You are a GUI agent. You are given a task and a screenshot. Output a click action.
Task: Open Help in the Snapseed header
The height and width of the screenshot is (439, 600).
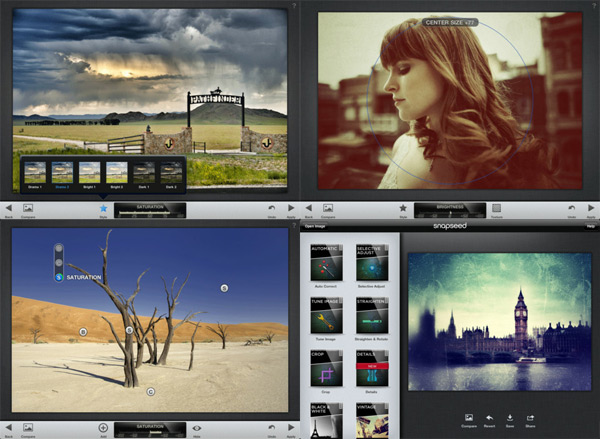(590, 226)
